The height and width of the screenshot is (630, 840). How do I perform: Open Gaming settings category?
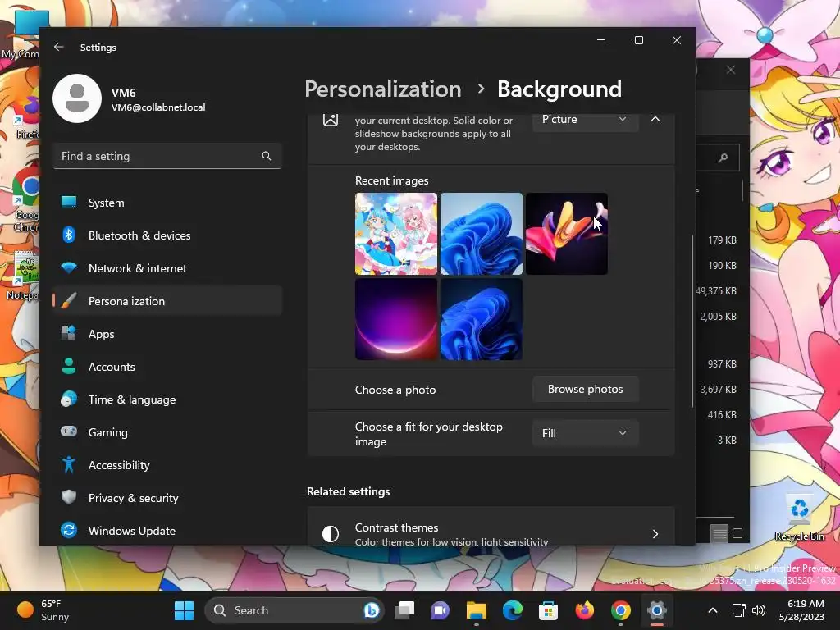tap(167, 432)
